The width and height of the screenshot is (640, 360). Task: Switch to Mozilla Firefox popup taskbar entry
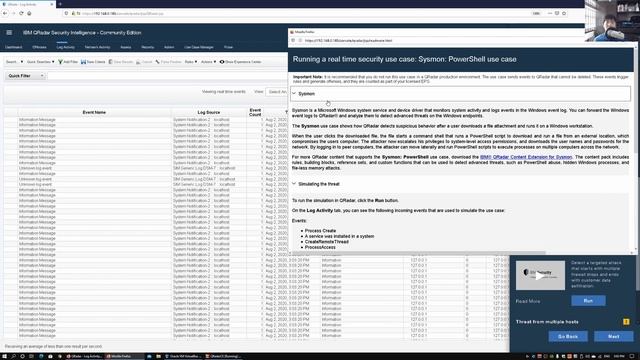124,356
